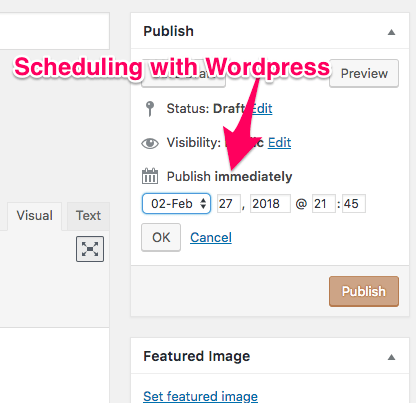Open the Set featured image link
The height and width of the screenshot is (403, 416).
pos(200,396)
